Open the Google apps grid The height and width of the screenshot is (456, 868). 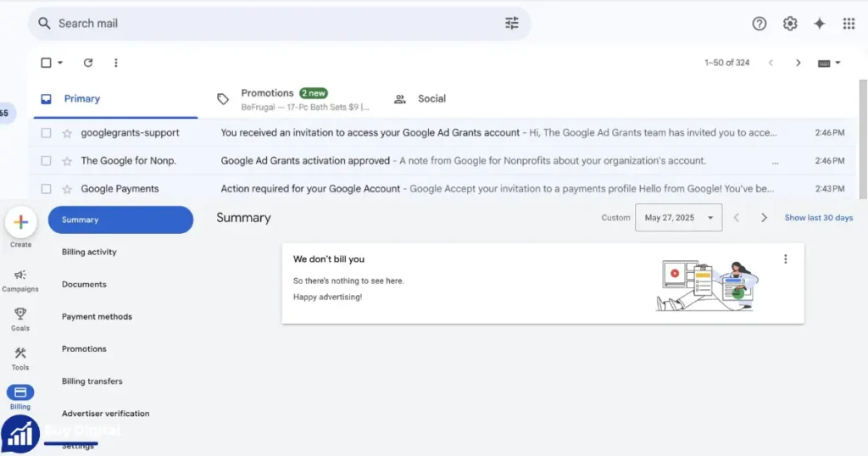[x=849, y=23]
